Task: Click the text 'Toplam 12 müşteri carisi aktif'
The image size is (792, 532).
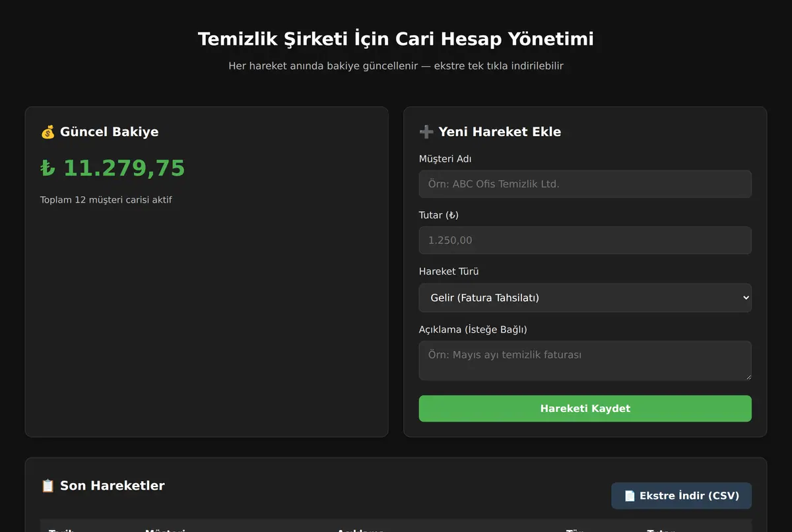Action: (106, 199)
